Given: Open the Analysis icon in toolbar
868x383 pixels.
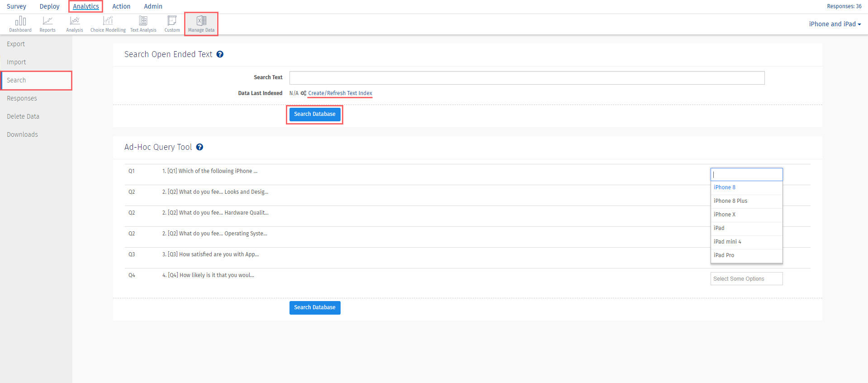Looking at the screenshot, I should click(x=75, y=24).
